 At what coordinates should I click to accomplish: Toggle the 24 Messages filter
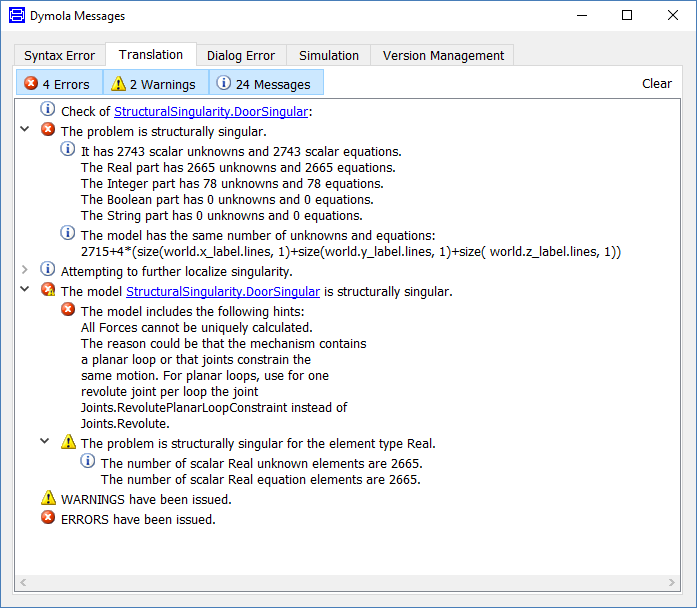click(x=266, y=82)
